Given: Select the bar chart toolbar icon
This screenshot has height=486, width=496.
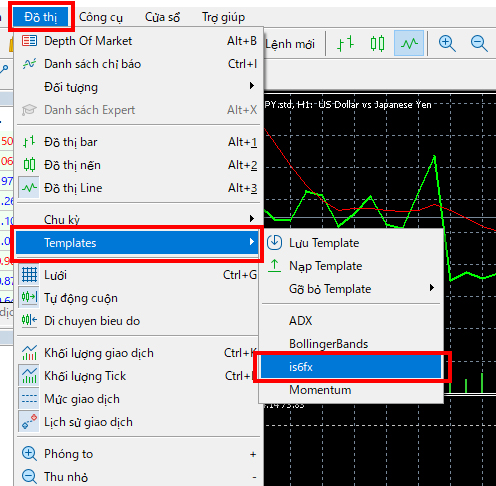Looking at the screenshot, I should [x=345, y=44].
